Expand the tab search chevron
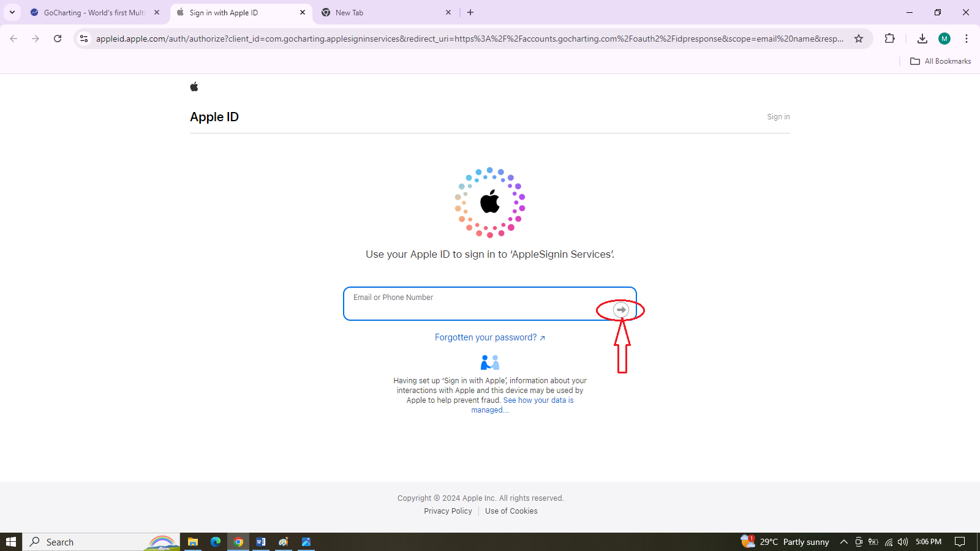Screen dimensions: 980x551 click(12, 12)
